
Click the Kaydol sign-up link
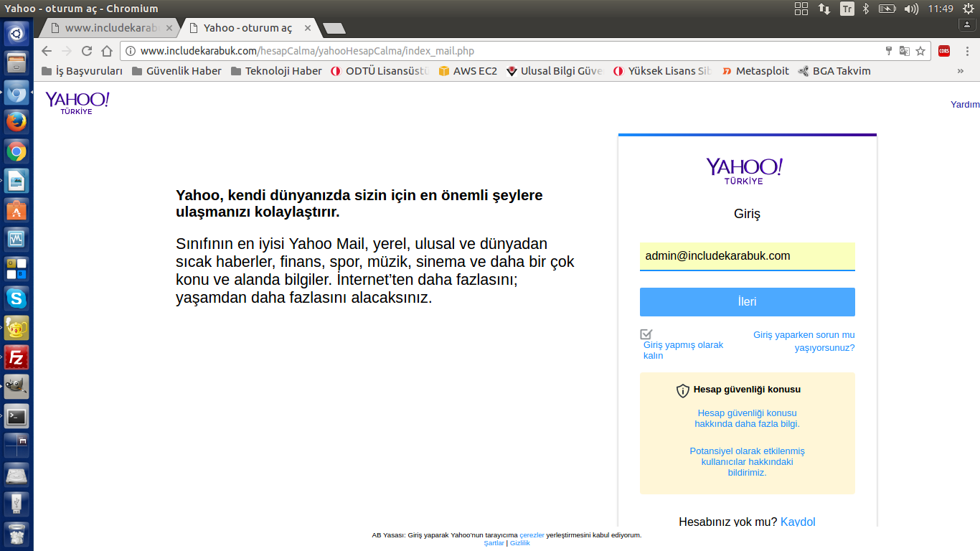(798, 522)
